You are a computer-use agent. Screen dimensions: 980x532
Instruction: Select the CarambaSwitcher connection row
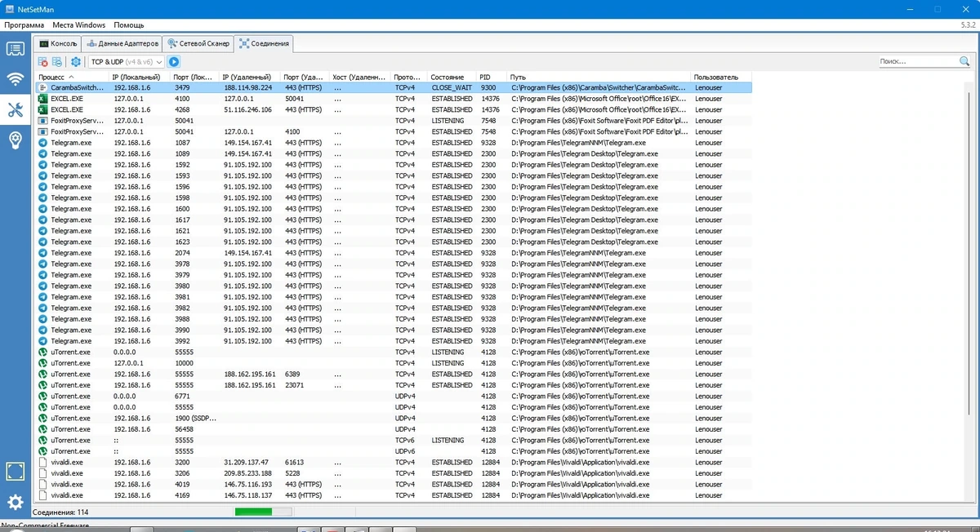[393, 87]
